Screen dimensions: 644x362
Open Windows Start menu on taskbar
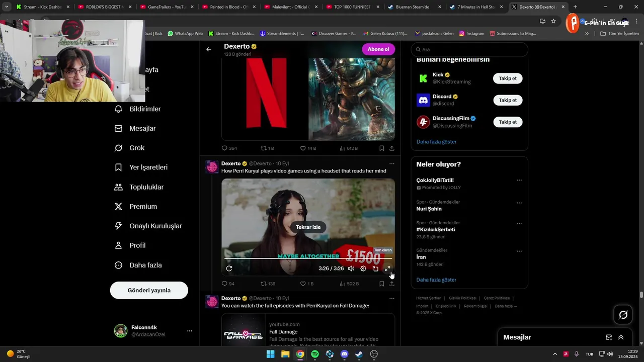(270, 354)
